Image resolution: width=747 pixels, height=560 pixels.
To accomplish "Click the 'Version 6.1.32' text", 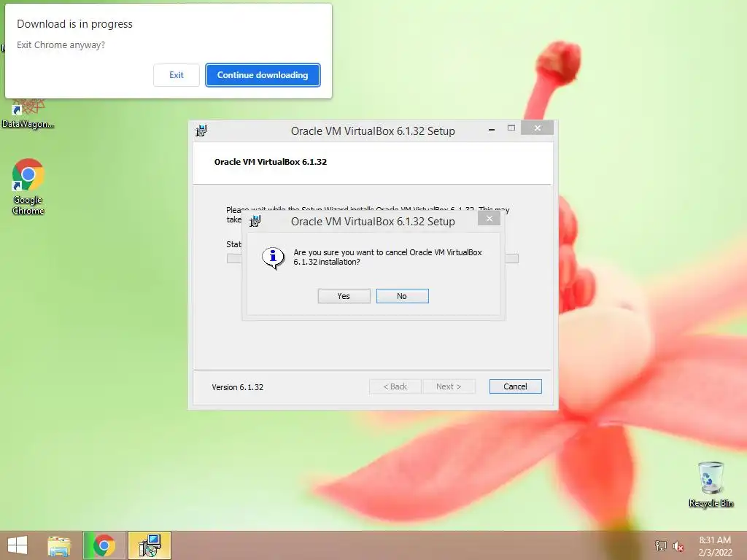I will click(237, 387).
